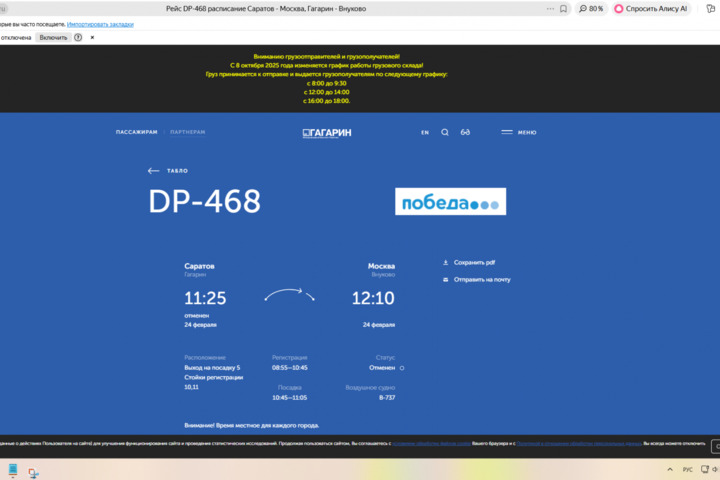Switch to Партнерам section
720x480 pixels.
(188, 132)
